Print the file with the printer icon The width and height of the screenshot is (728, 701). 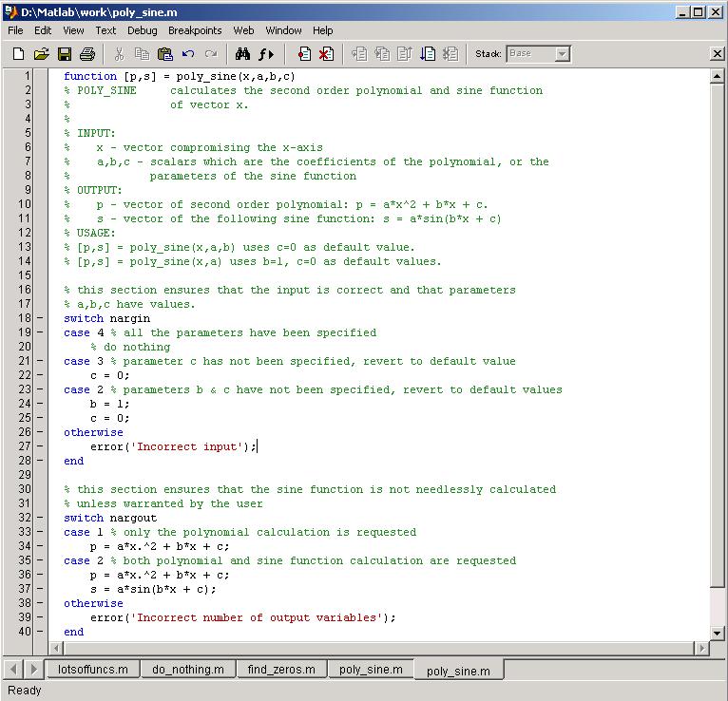pyautogui.click(x=87, y=54)
